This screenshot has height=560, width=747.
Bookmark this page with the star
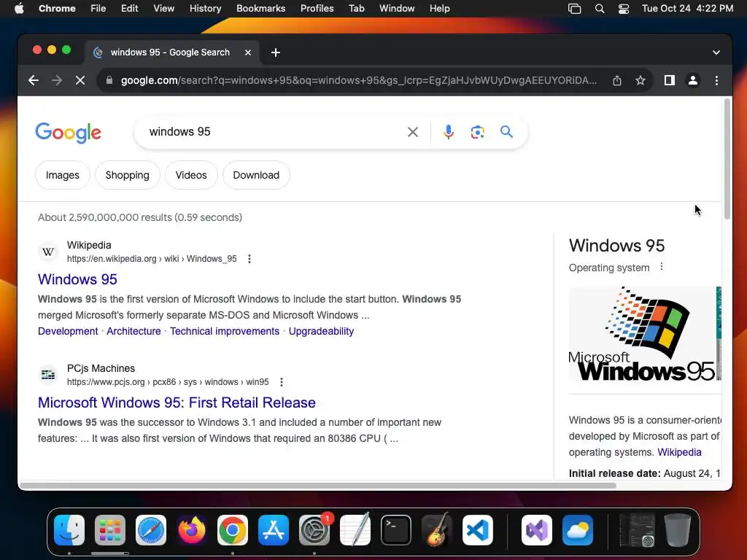coord(640,80)
